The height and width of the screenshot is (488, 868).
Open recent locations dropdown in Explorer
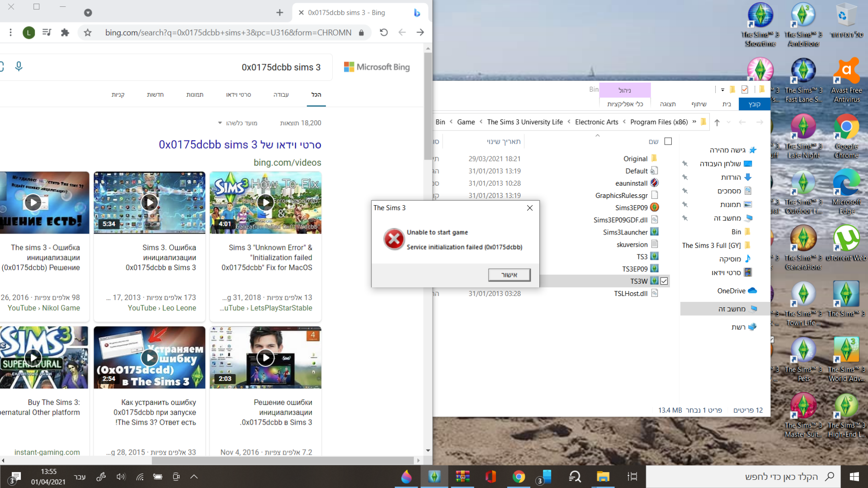click(728, 122)
